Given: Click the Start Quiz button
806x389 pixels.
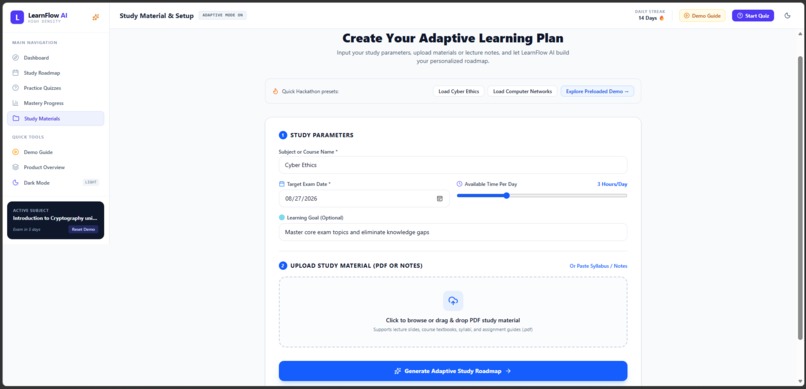Looking at the screenshot, I should click(753, 16).
